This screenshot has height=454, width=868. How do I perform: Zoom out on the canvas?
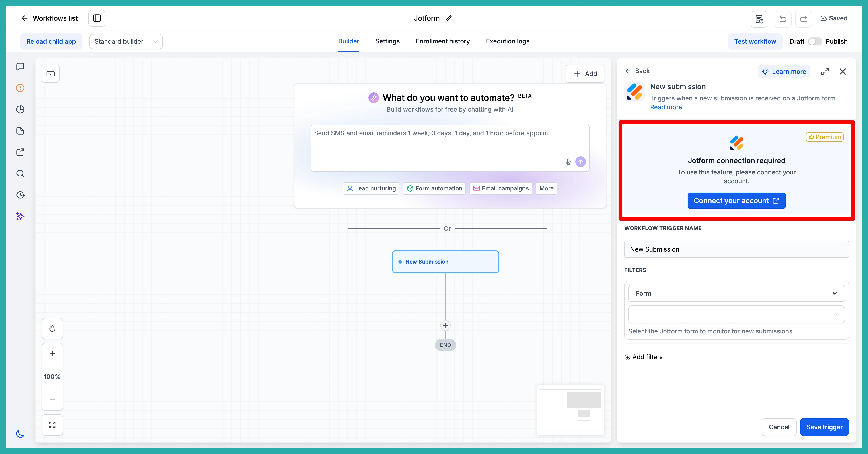(52, 400)
